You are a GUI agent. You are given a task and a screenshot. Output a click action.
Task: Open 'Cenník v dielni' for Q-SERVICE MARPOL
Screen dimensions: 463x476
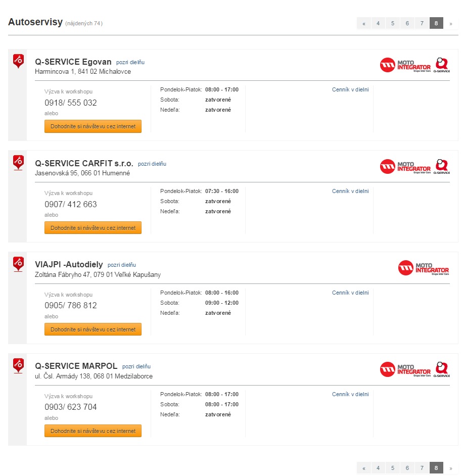click(x=350, y=394)
